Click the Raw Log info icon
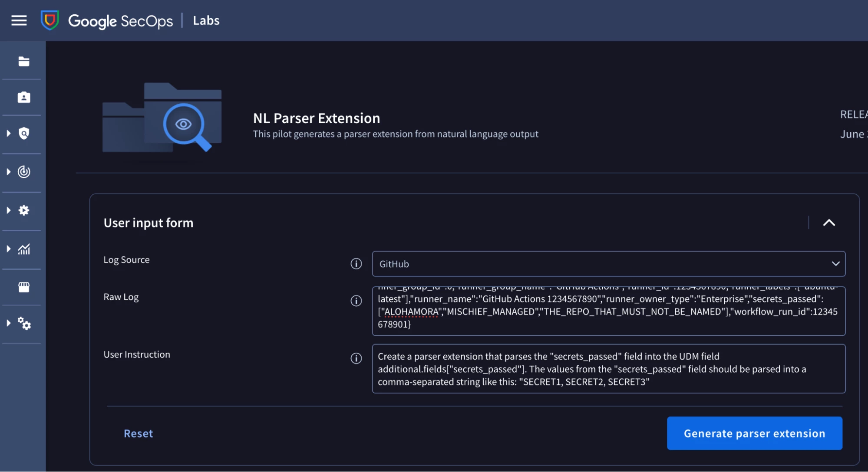868x472 pixels. pos(356,301)
